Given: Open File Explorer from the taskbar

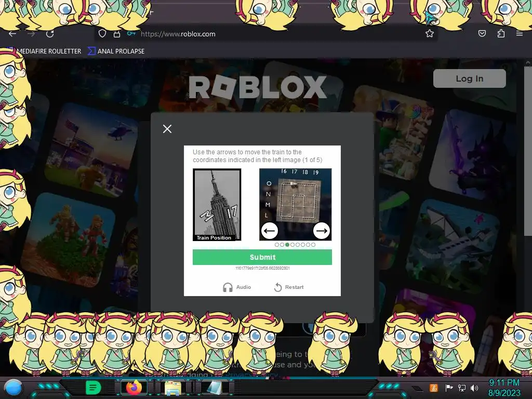Looking at the screenshot, I should click(172, 388).
